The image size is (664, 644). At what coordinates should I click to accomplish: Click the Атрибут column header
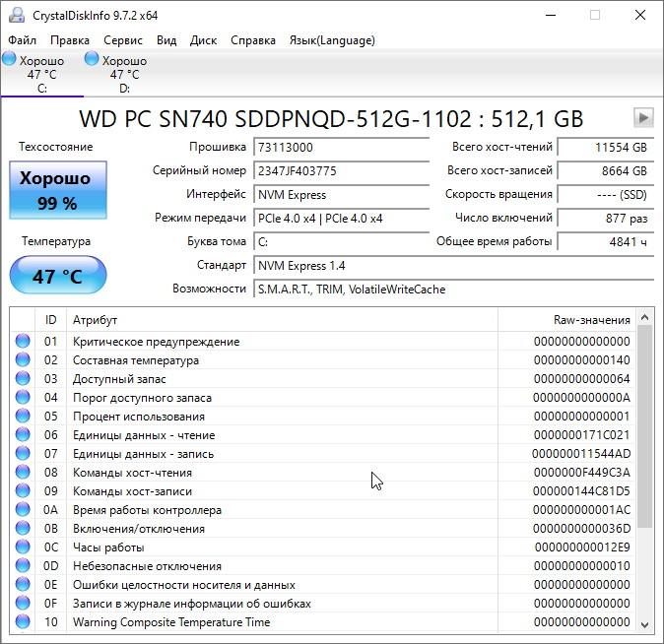point(282,320)
